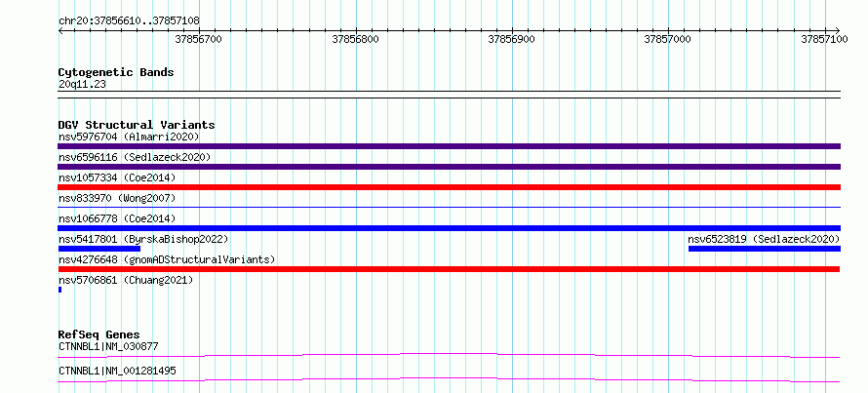The height and width of the screenshot is (393, 868).
Task: Click the RefSeq Genes track title
Action: point(99,334)
